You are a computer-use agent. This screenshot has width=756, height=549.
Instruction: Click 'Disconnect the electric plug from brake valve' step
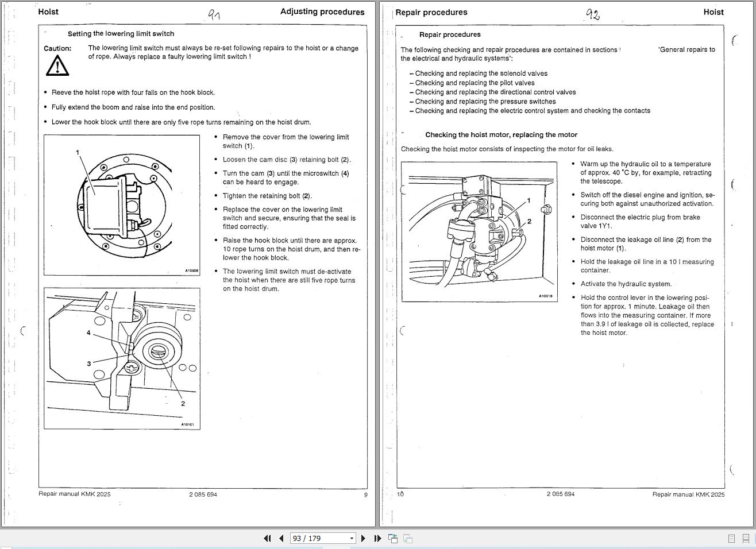point(640,222)
